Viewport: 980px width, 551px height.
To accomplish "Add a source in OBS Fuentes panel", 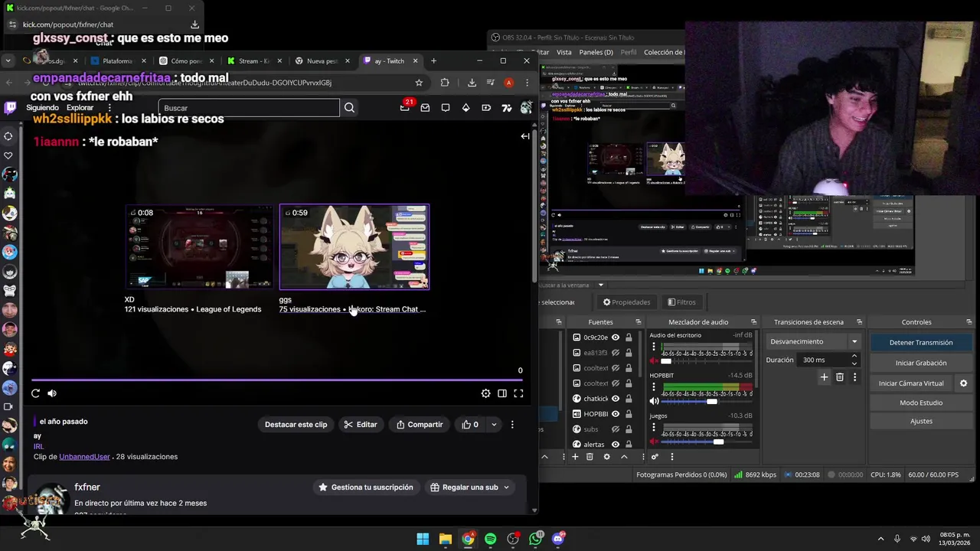I will tap(575, 457).
